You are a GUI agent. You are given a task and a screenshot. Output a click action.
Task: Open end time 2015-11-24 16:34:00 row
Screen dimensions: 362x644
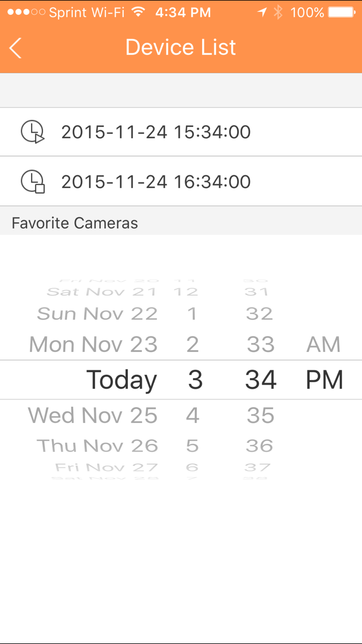(156, 182)
